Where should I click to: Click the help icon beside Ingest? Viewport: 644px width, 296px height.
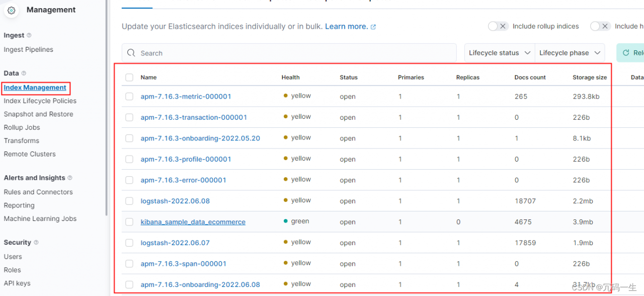[29, 35]
